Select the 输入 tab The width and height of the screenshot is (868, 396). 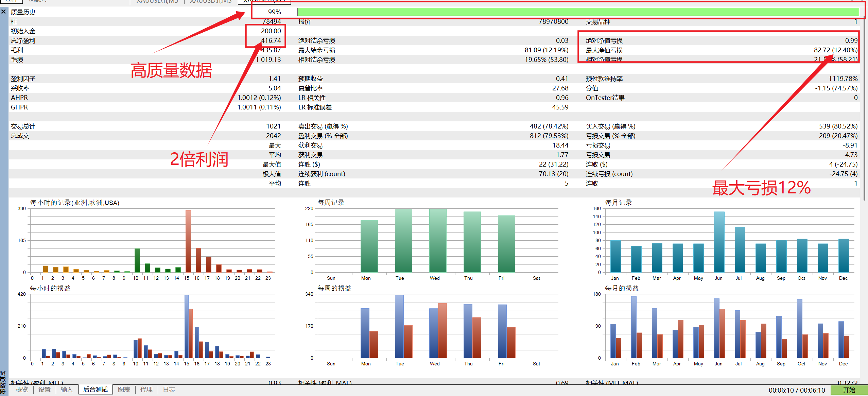(67, 390)
